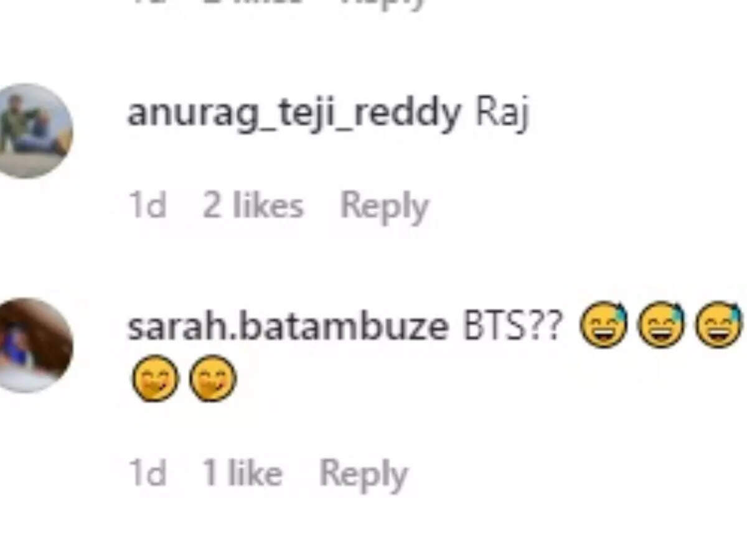Visit the sarah.batambuze username link
Image resolution: width=747 pixels, height=560 pixels.
pyautogui.click(x=288, y=327)
